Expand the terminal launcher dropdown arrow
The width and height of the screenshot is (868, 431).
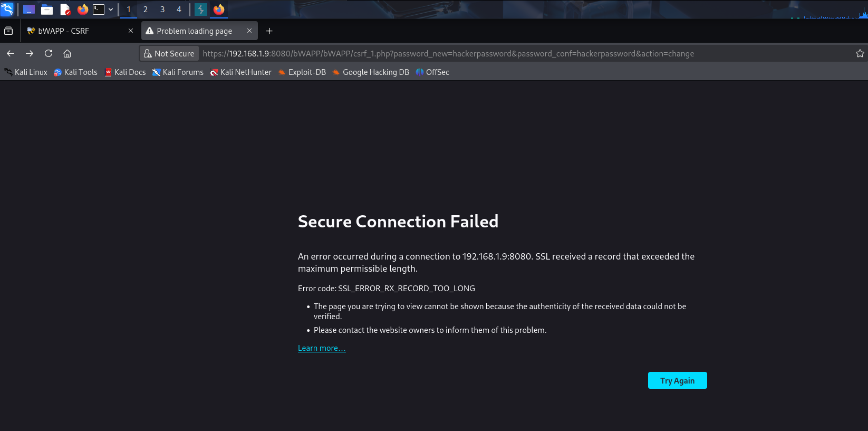[x=111, y=9]
